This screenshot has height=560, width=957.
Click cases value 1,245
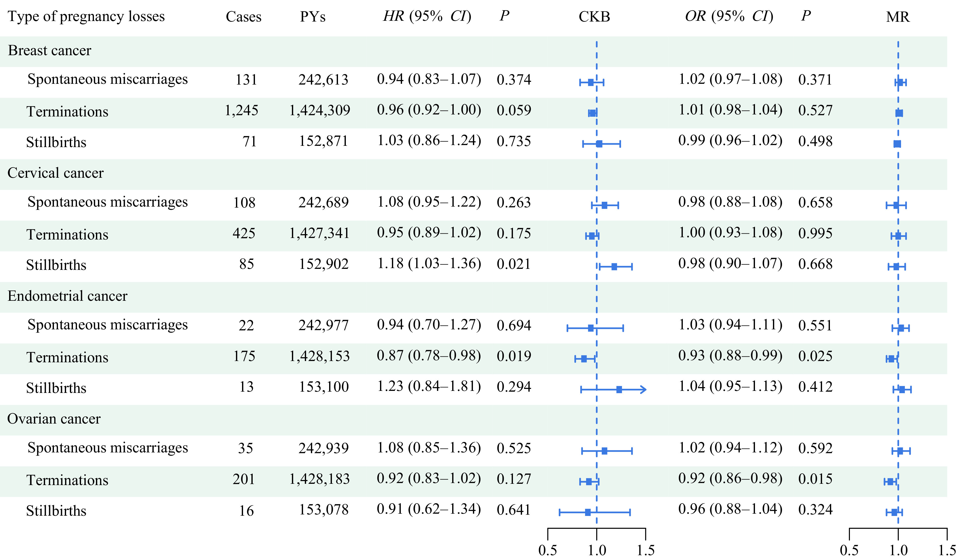(x=242, y=110)
